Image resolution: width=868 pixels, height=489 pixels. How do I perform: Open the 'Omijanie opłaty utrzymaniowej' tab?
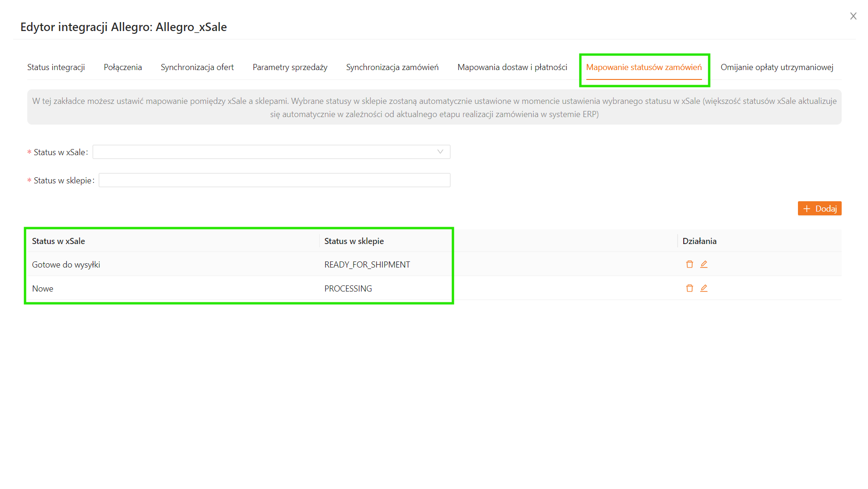coord(777,67)
